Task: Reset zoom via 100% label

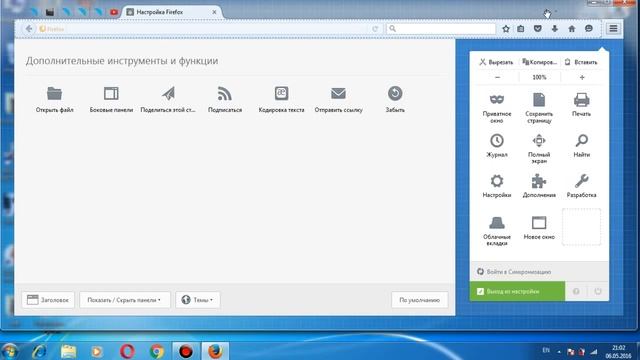Action: pyautogui.click(x=539, y=77)
